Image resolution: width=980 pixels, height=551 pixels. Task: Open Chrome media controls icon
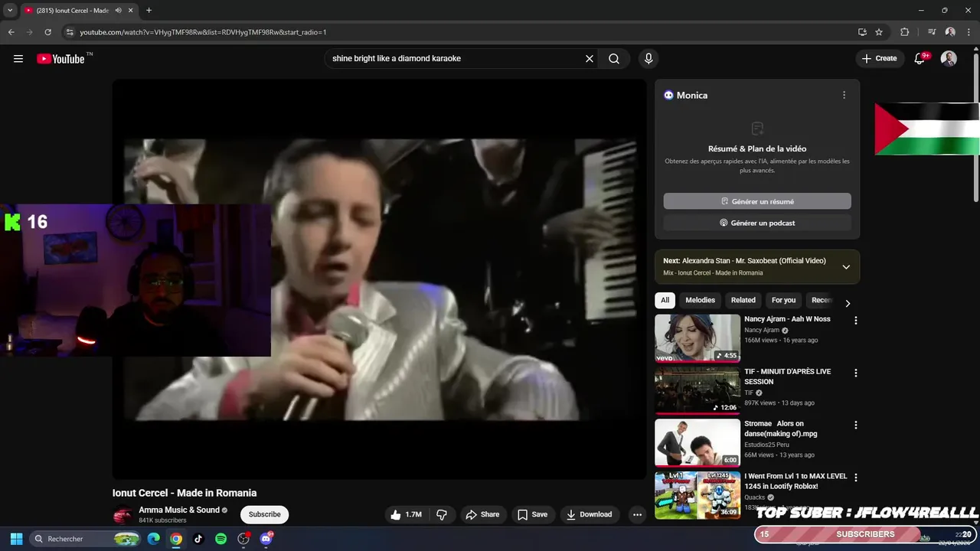pos(932,32)
